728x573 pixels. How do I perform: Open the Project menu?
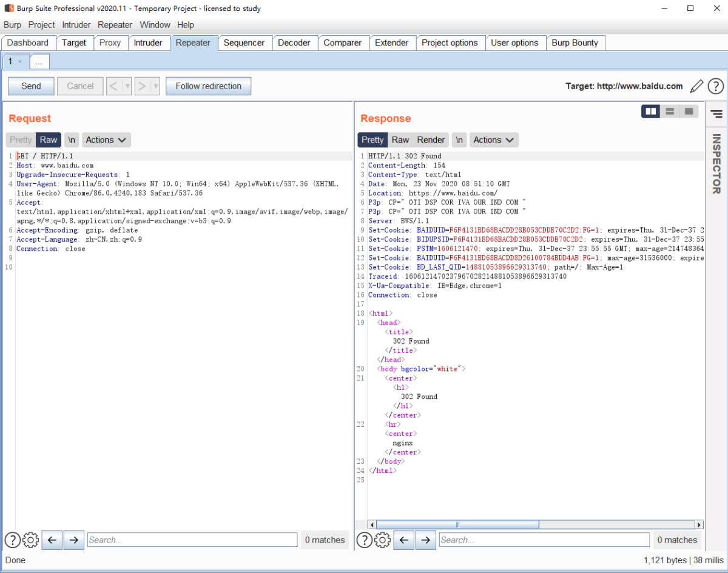coord(41,25)
